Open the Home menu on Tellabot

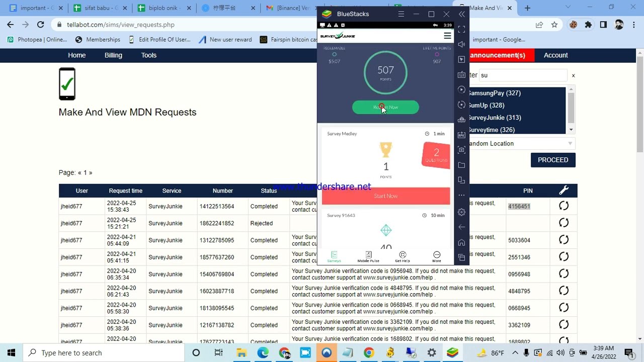[77, 55]
